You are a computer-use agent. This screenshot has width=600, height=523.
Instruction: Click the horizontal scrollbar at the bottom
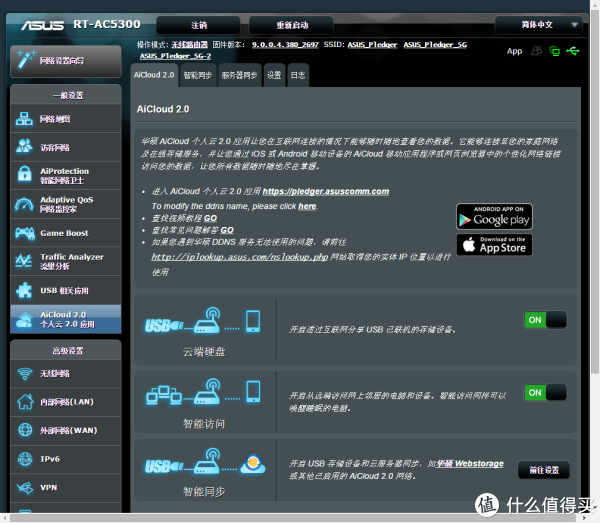[293, 518]
